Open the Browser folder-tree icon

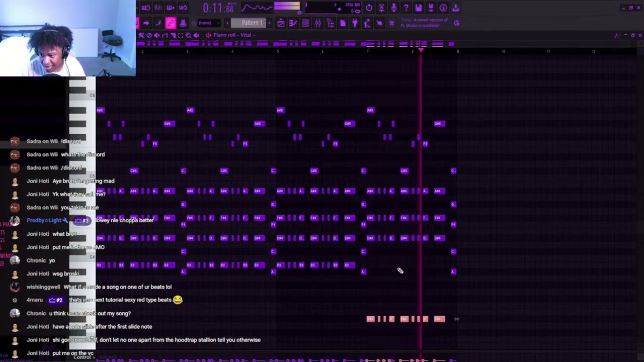point(330,23)
